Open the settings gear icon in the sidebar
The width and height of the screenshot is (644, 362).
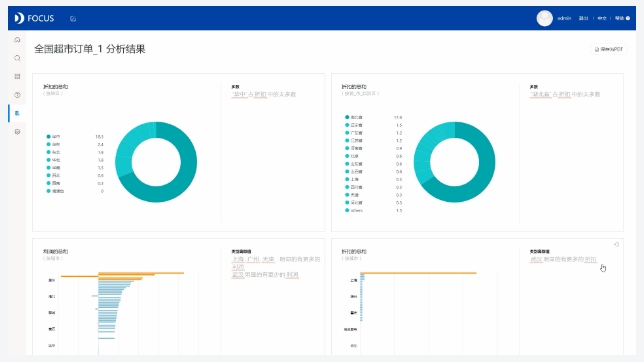17,132
